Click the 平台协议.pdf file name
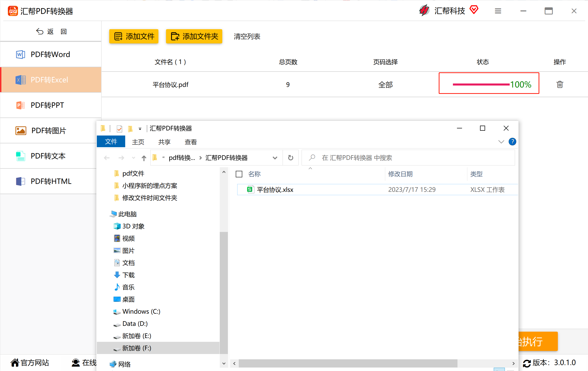588x371 pixels. click(x=171, y=85)
